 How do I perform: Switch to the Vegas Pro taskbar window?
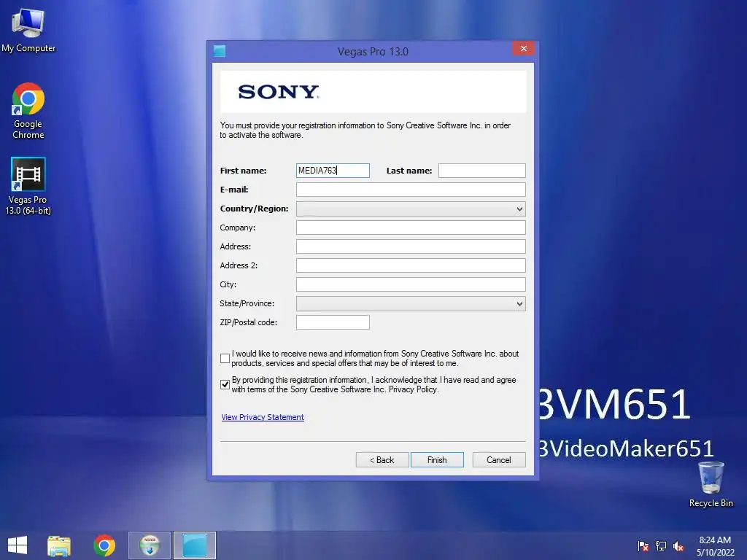coord(195,545)
